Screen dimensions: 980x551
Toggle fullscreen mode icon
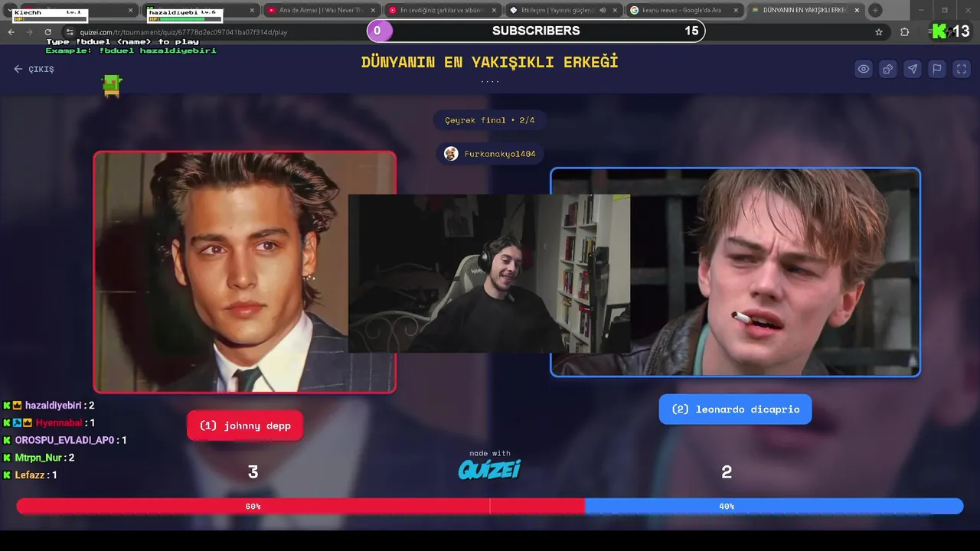point(962,69)
